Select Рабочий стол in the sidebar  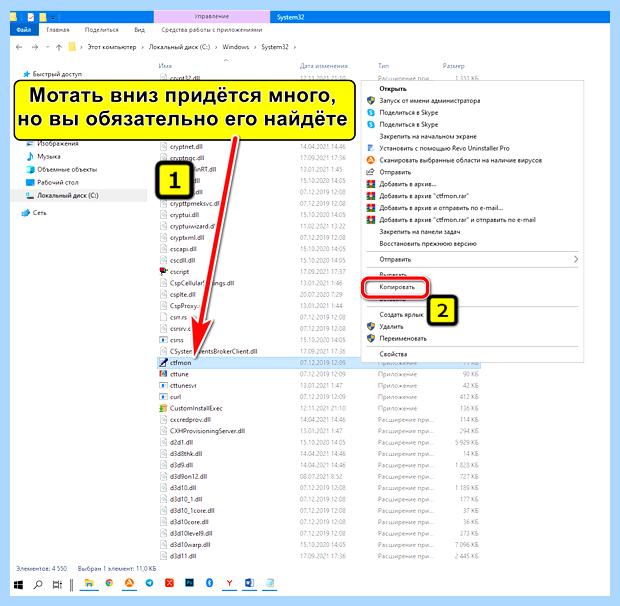(x=58, y=182)
